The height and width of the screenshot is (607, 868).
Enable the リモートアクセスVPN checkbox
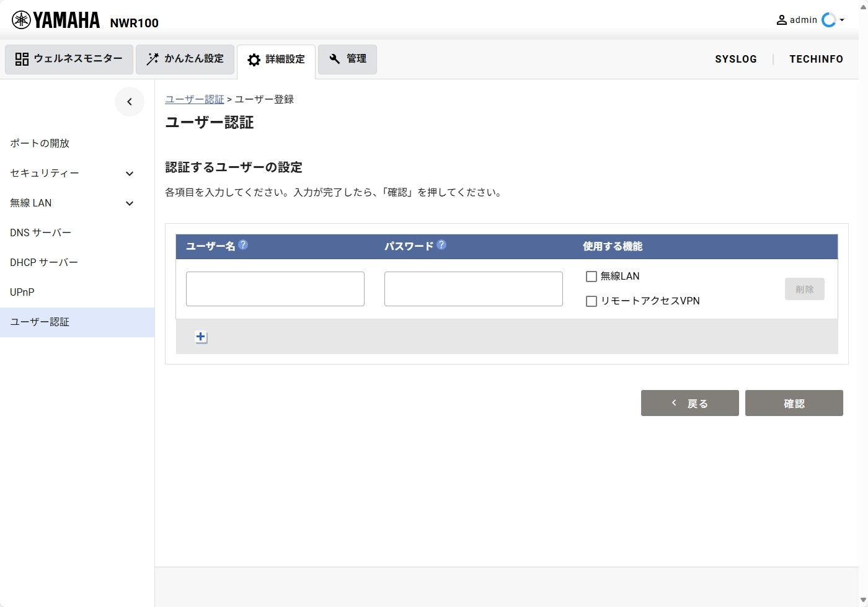591,301
